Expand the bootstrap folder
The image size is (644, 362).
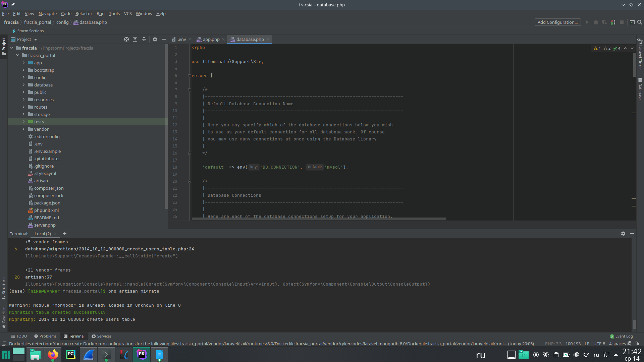click(x=23, y=70)
